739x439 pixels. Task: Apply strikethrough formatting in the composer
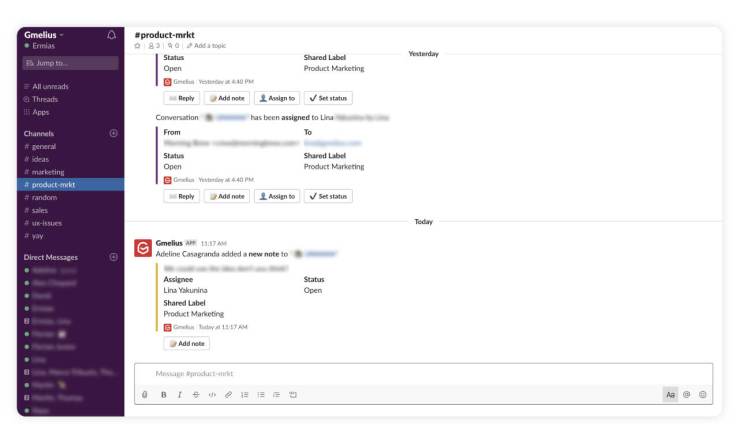coord(196,395)
